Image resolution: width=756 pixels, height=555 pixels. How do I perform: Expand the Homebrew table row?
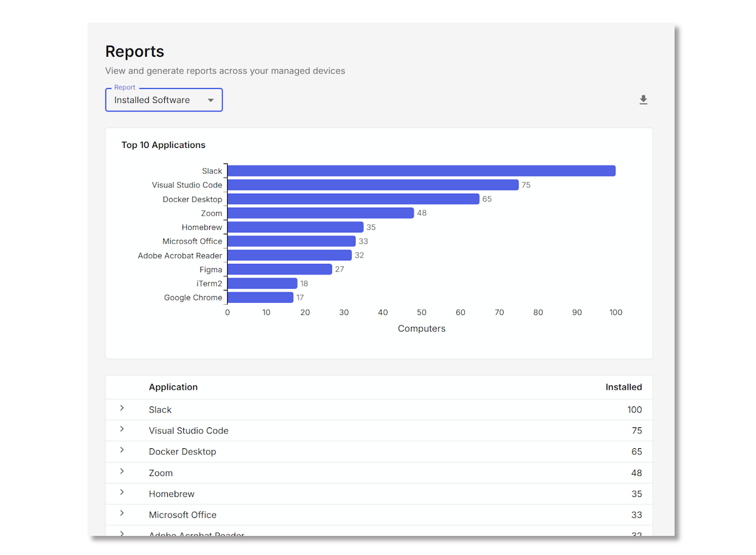[122, 492]
